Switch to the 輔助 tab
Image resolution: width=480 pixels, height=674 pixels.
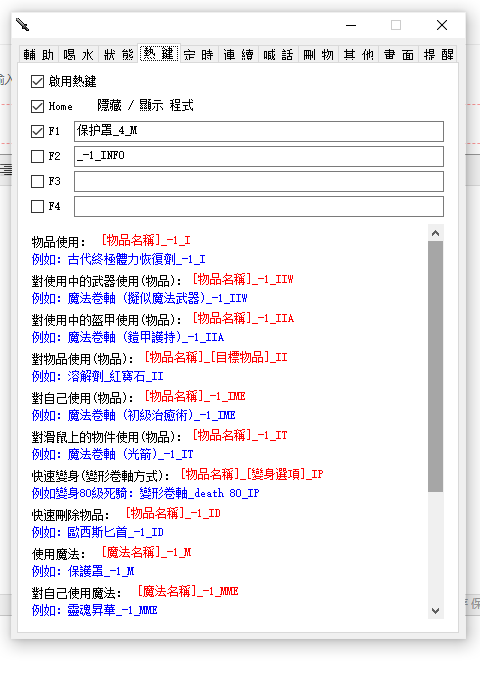point(39,55)
